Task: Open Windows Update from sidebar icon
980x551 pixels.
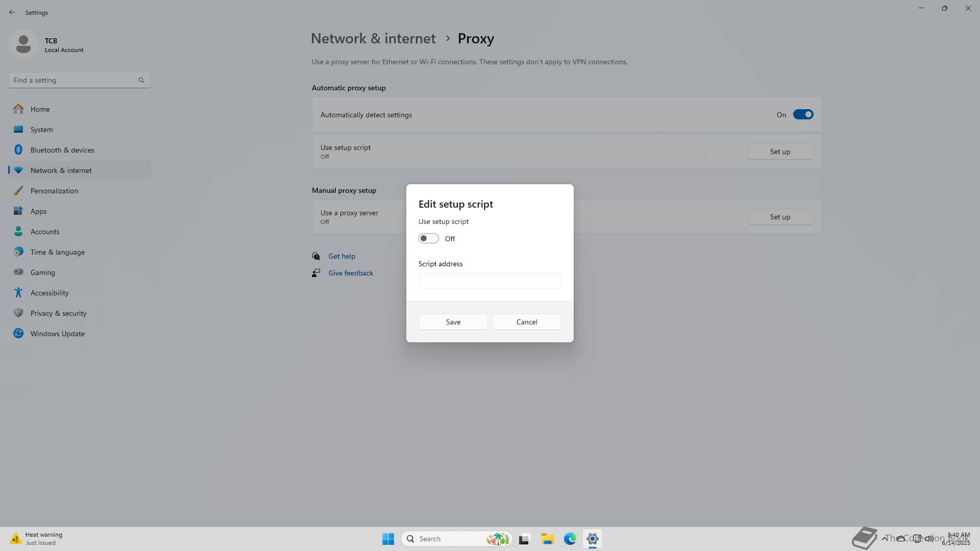Action: tap(18, 334)
